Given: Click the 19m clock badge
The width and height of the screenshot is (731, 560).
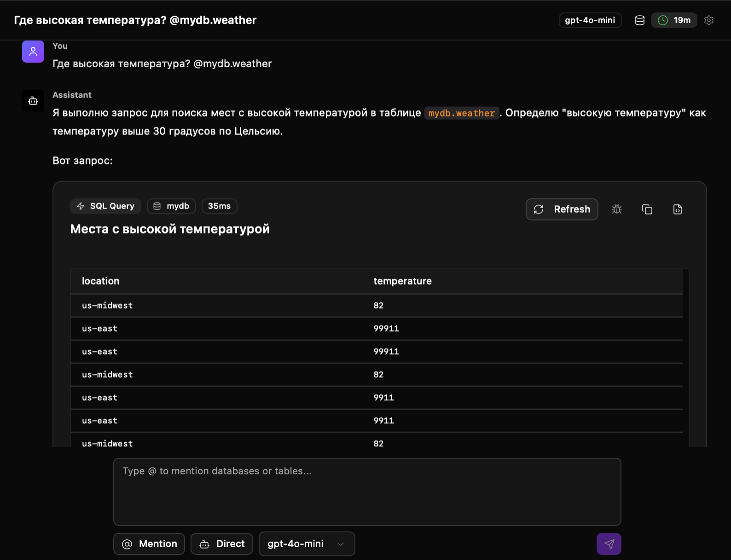Looking at the screenshot, I should [x=674, y=20].
